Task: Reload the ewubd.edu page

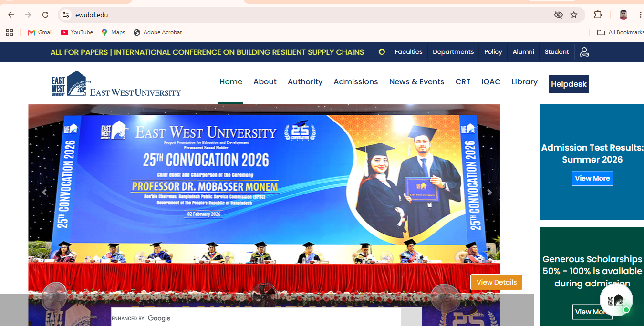Action: tap(45, 15)
